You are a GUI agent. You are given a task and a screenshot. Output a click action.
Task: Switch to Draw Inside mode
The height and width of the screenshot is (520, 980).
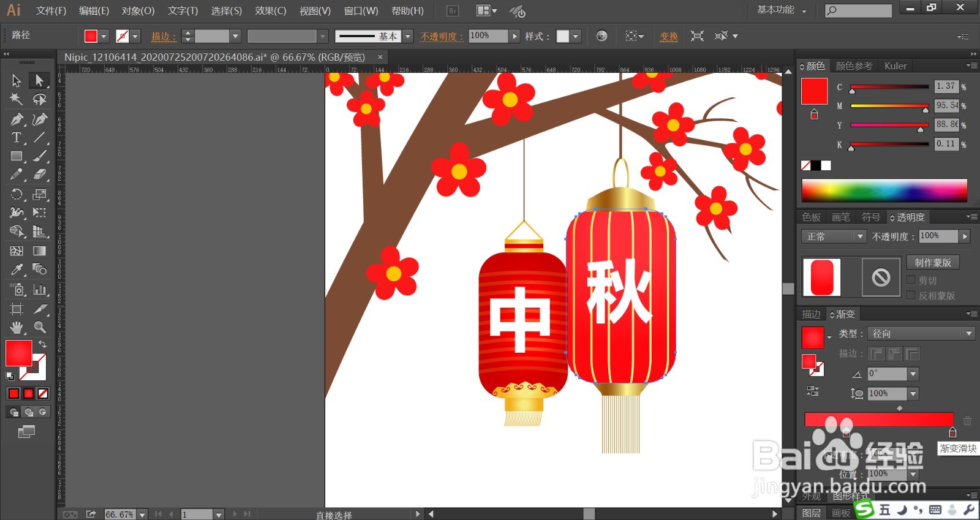(43, 412)
